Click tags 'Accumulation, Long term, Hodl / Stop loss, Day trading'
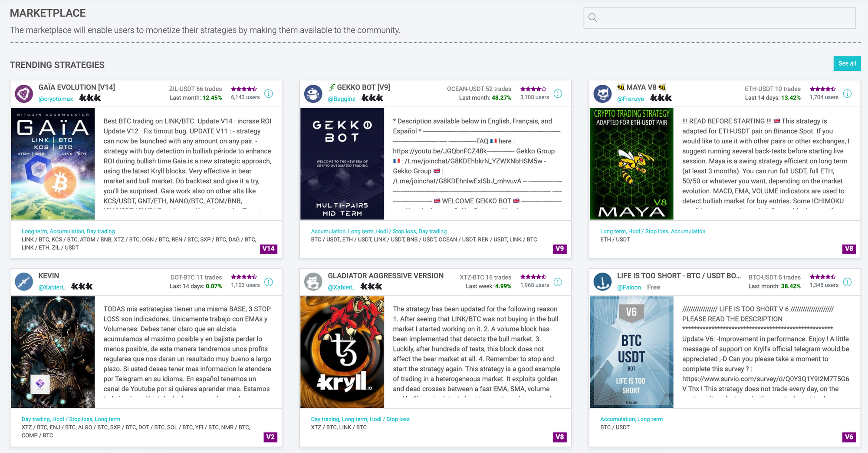 pyautogui.click(x=379, y=231)
